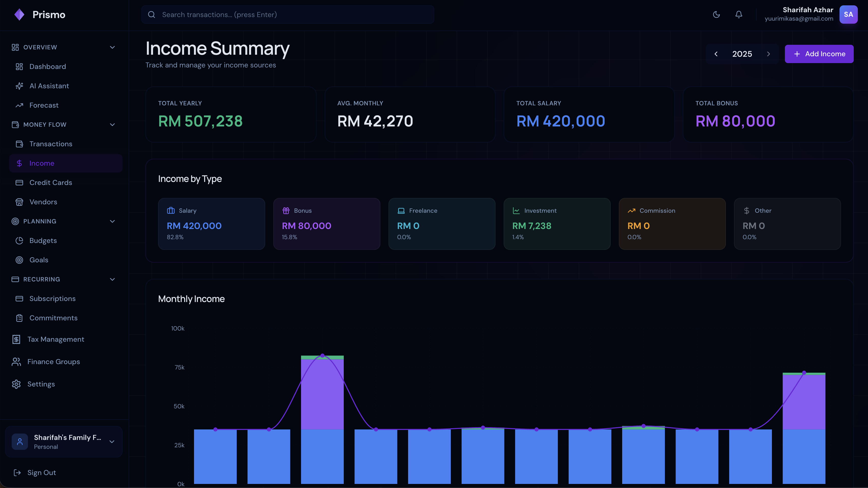This screenshot has width=868, height=488.
Task: Open Transactions page in sidebar
Action: pos(51,144)
